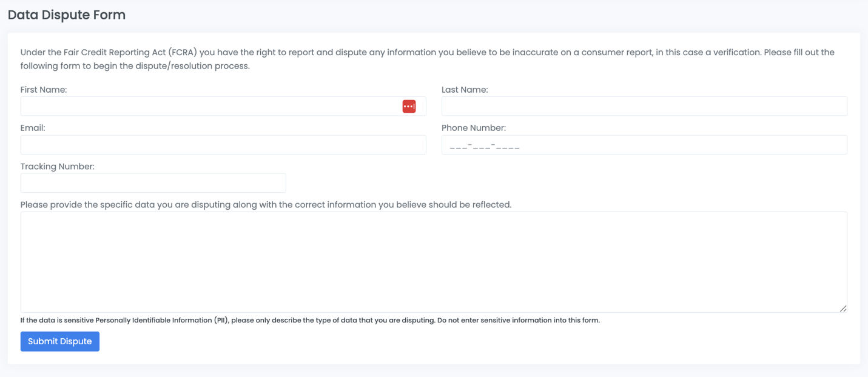
Task: Click the textarea resize handle
Action: 844,309
